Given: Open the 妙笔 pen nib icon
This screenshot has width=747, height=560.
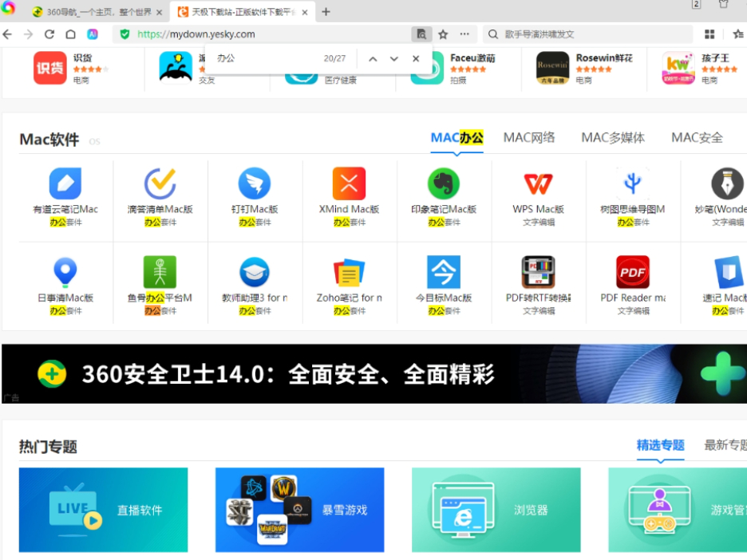Looking at the screenshot, I should [727, 183].
